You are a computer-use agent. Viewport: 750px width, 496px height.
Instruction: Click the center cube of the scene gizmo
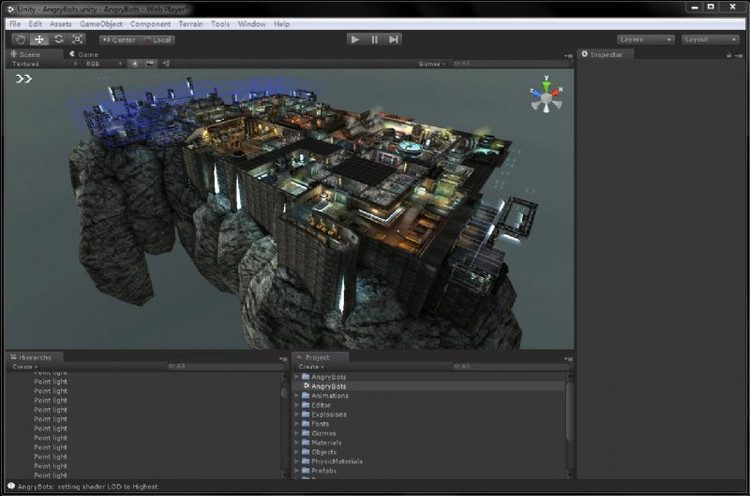pyautogui.click(x=546, y=99)
